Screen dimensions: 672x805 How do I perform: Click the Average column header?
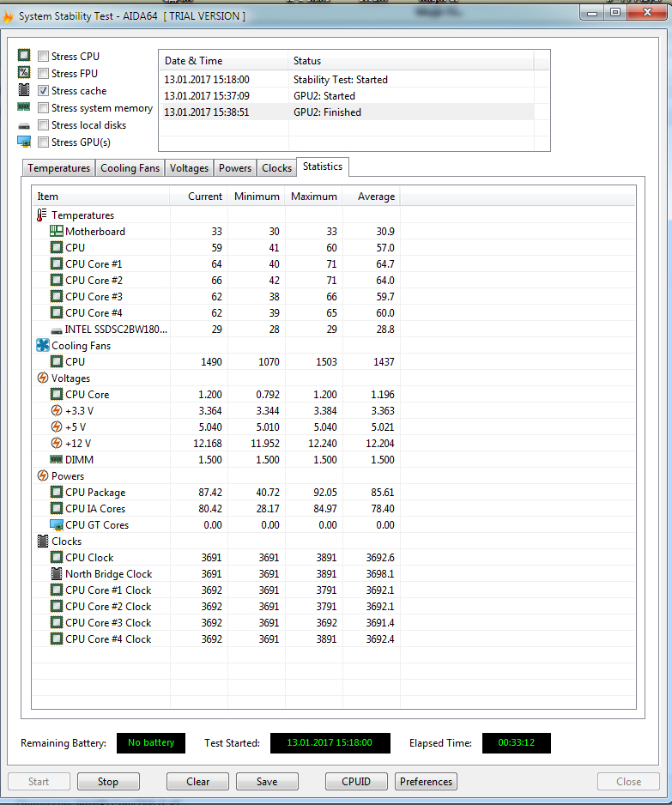pos(371,197)
